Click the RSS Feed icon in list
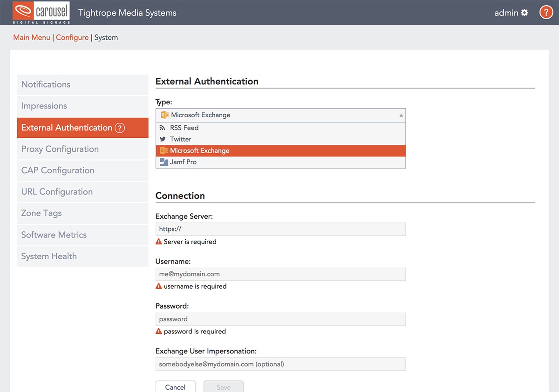This screenshot has width=559, height=392. tap(163, 128)
